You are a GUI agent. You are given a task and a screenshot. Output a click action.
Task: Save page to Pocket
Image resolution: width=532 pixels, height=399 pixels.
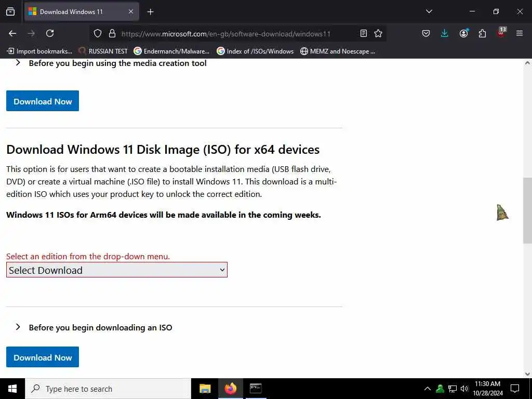426,33
